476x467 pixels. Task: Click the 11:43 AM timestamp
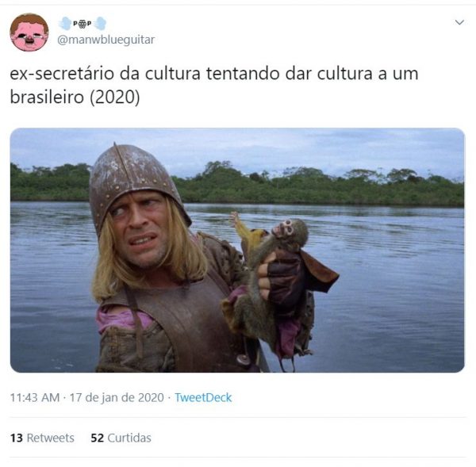pos(35,397)
